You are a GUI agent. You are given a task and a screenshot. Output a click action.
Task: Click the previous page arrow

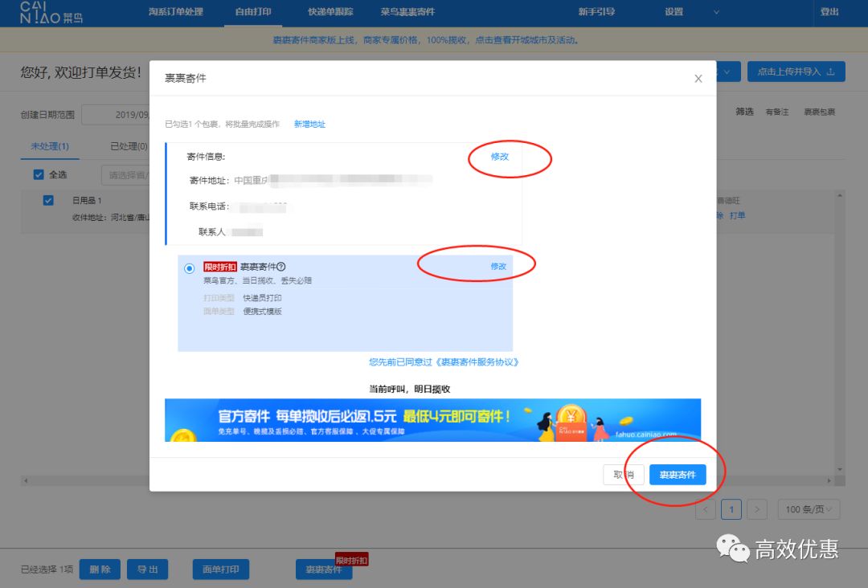706,509
